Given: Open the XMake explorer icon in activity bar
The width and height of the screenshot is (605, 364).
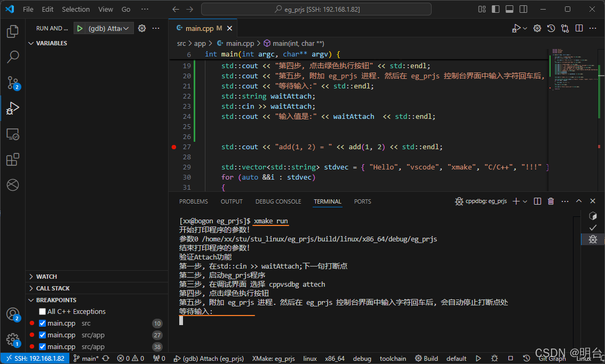Looking at the screenshot, I should pyautogui.click(x=13, y=185).
